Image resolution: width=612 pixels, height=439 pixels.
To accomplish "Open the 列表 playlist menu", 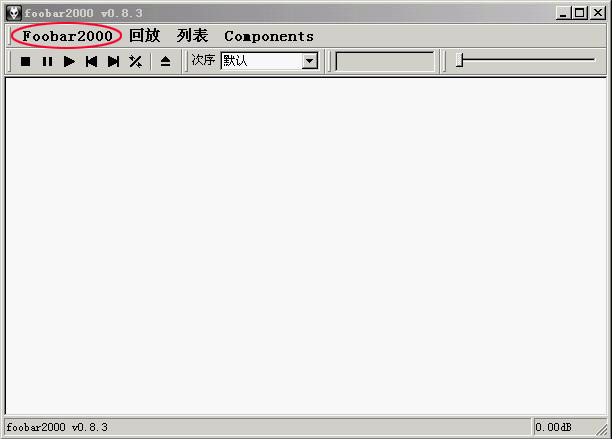I will (192, 36).
